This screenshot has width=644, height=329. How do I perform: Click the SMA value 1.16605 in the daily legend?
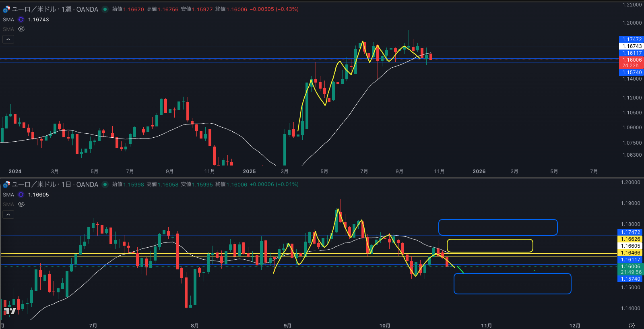click(39, 195)
